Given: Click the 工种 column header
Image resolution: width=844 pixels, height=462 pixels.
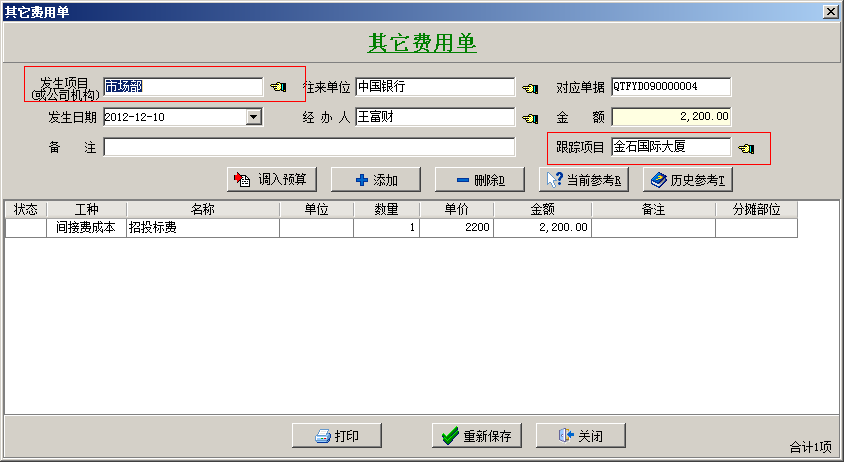Looking at the screenshot, I should [x=87, y=209].
